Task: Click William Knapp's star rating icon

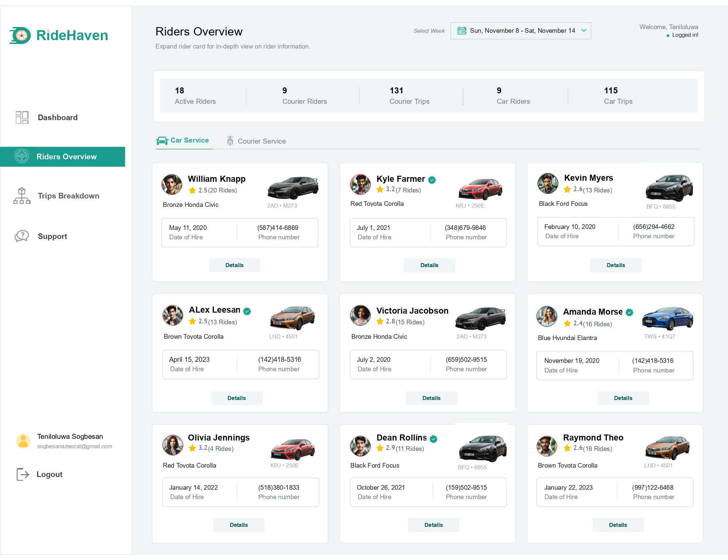Action: [192, 190]
